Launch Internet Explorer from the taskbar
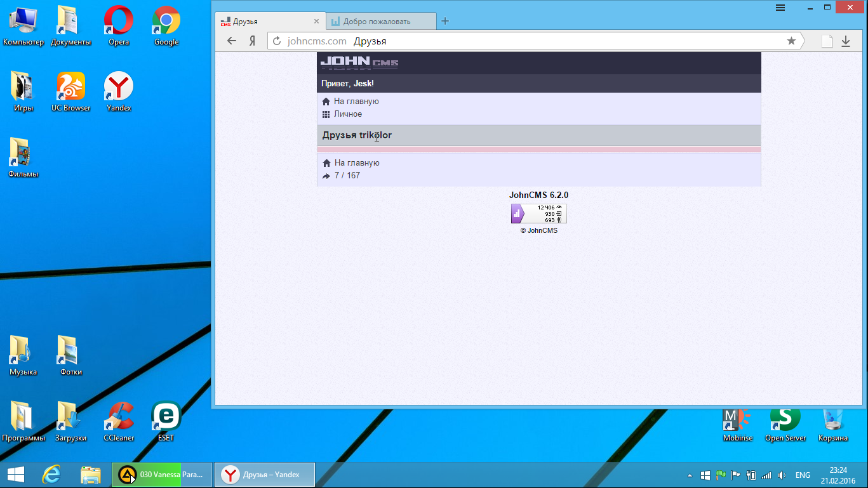Image resolution: width=868 pixels, height=488 pixels. click(x=51, y=475)
